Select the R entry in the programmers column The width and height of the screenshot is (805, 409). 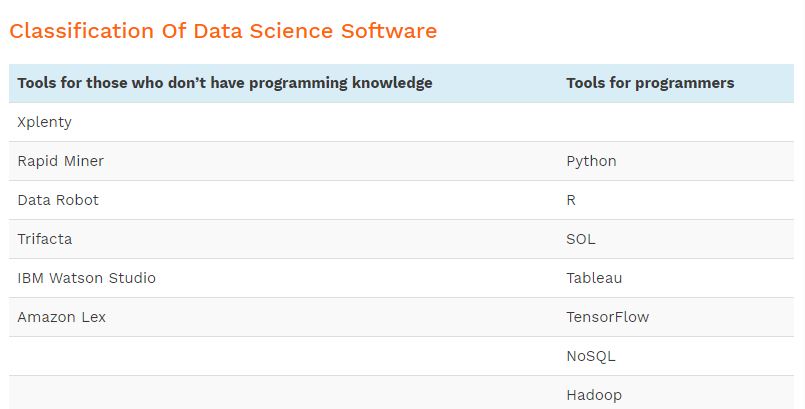click(x=571, y=200)
